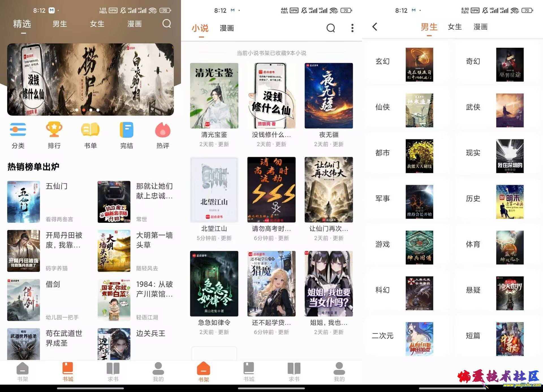Open the 历史 category
The image size is (543, 392).
click(498, 202)
